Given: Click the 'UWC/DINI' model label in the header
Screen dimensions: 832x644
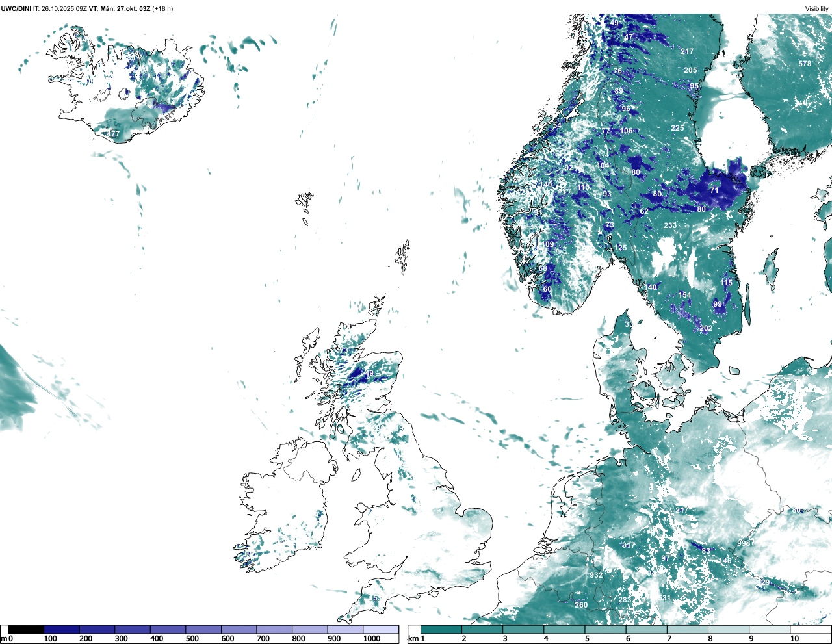Looking at the screenshot, I should tap(16, 8).
